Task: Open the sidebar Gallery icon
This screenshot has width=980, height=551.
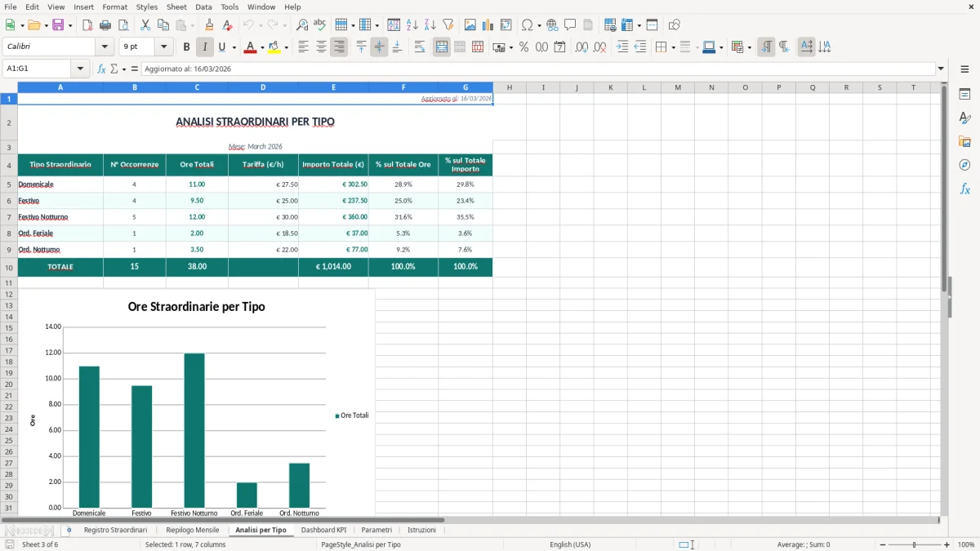Action: tap(964, 142)
